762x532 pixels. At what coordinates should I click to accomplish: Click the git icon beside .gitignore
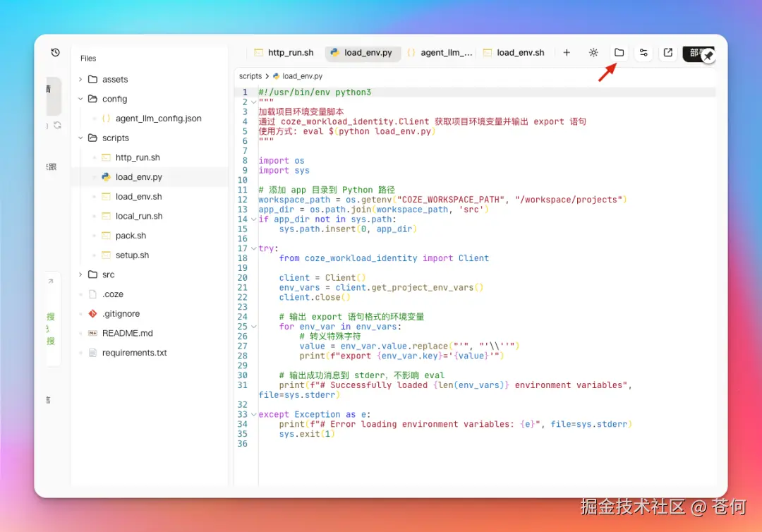(93, 314)
